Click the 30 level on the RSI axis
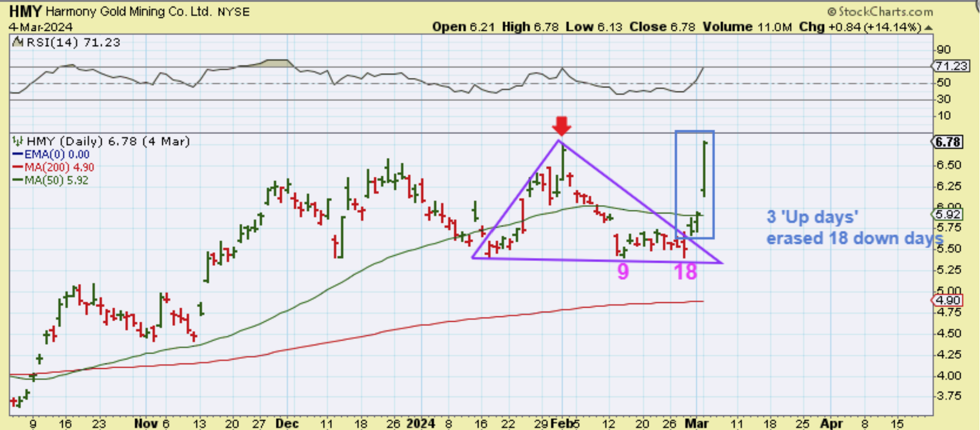The image size is (980, 430). point(943,99)
